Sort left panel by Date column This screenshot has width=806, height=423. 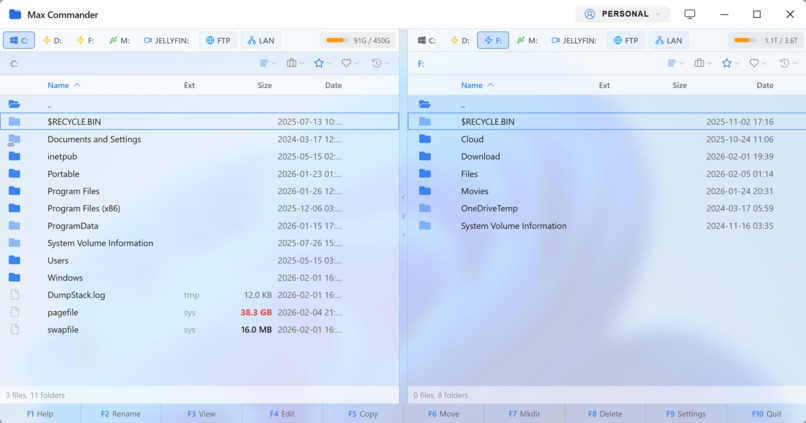click(333, 85)
